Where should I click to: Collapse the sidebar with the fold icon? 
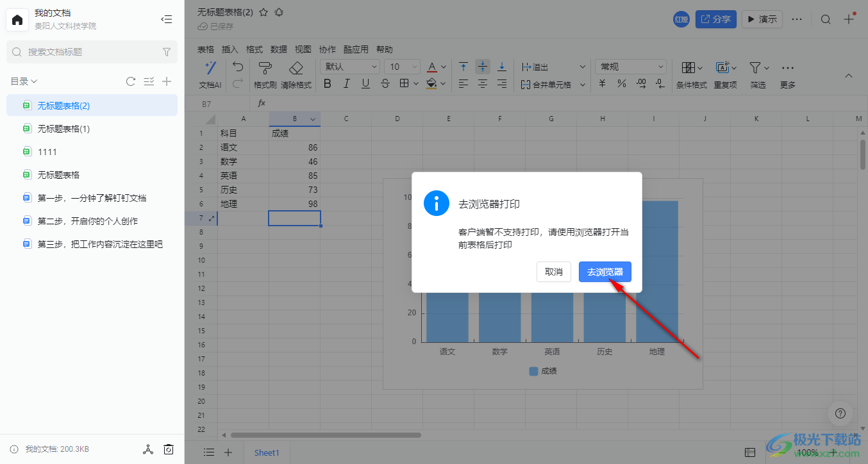[167, 20]
